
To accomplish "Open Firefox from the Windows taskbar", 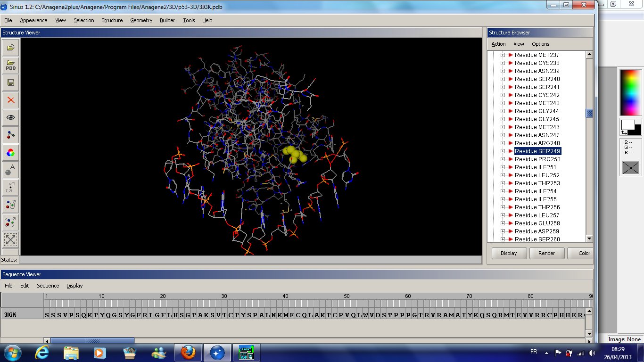I will pos(188,353).
